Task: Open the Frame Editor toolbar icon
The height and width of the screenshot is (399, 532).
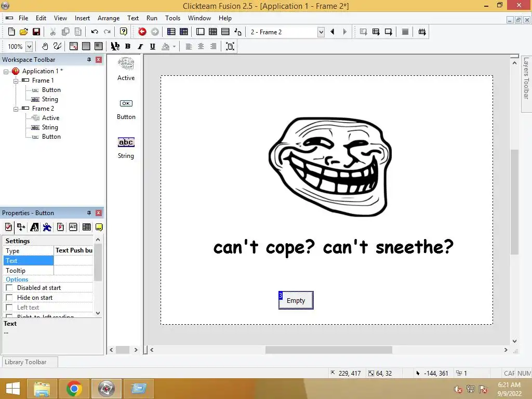Action: 200,32
